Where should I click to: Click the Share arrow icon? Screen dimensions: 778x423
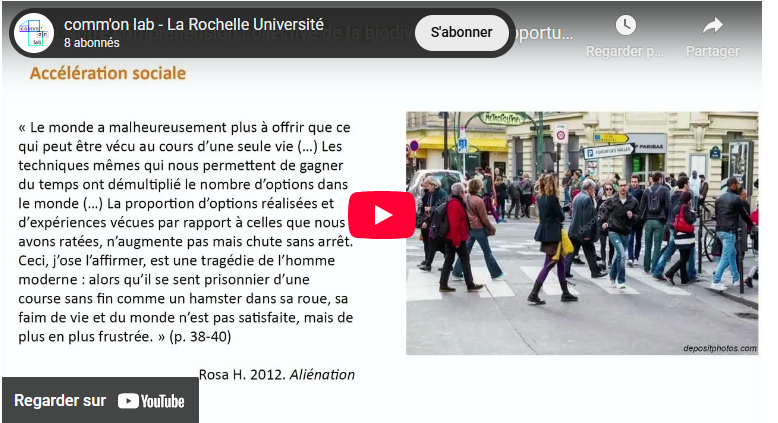pos(713,25)
